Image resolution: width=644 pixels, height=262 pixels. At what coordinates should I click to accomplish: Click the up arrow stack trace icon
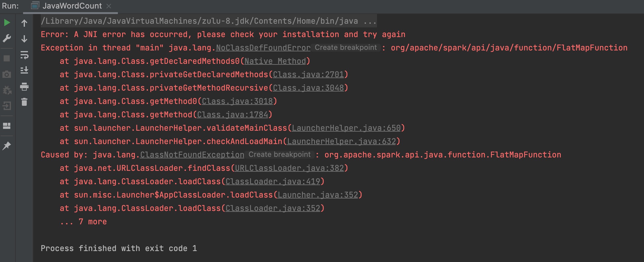(24, 23)
